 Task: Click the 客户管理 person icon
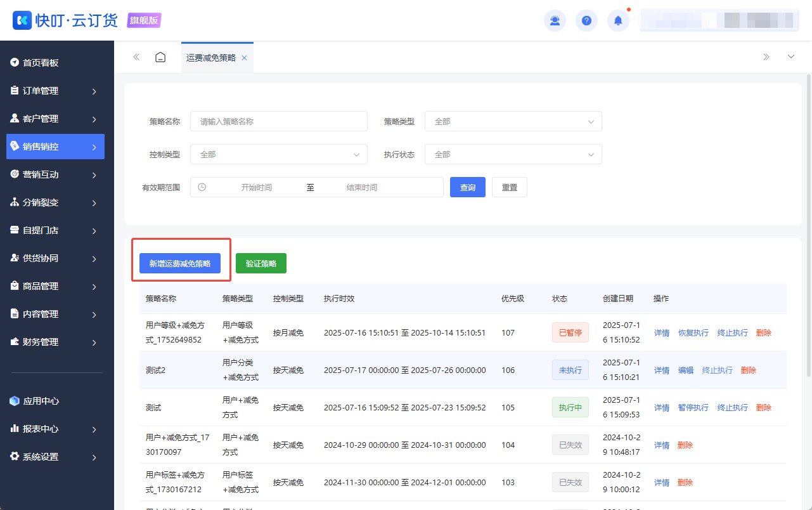pos(15,118)
